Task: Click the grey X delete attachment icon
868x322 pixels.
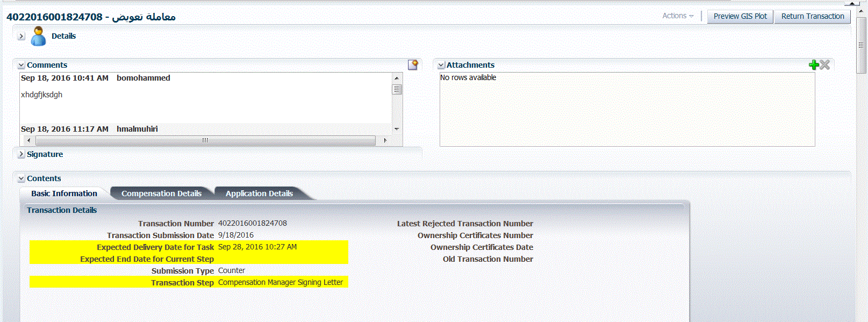Action: click(x=825, y=65)
